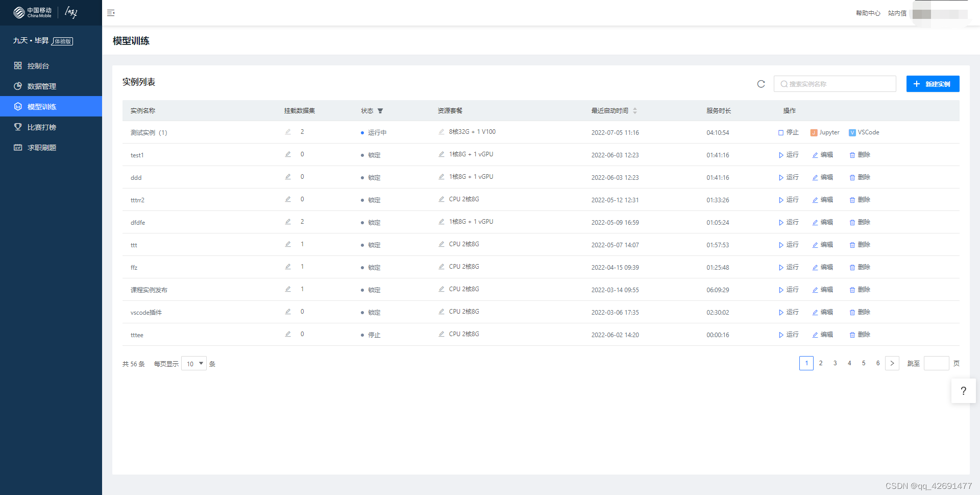Click the 状态 column header
The width and height of the screenshot is (980, 495).
coord(367,111)
